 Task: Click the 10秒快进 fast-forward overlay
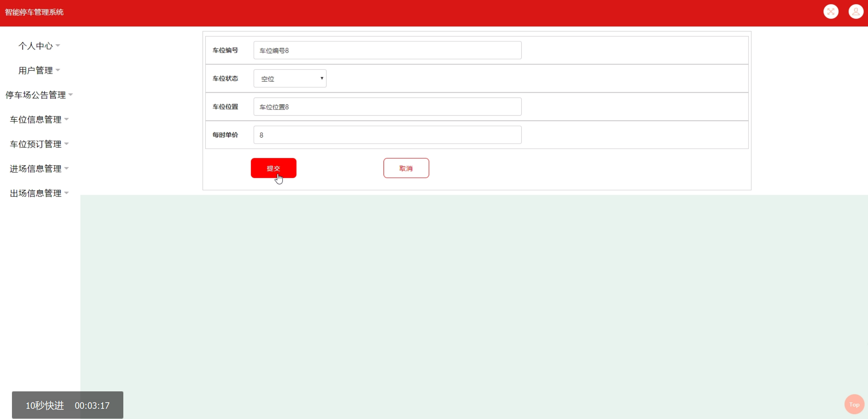(x=45, y=405)
